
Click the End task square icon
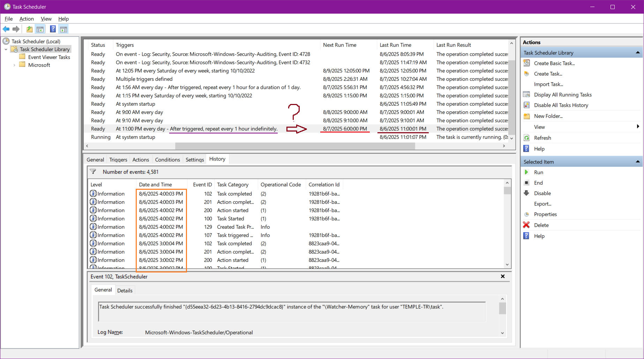click(527, 183)
